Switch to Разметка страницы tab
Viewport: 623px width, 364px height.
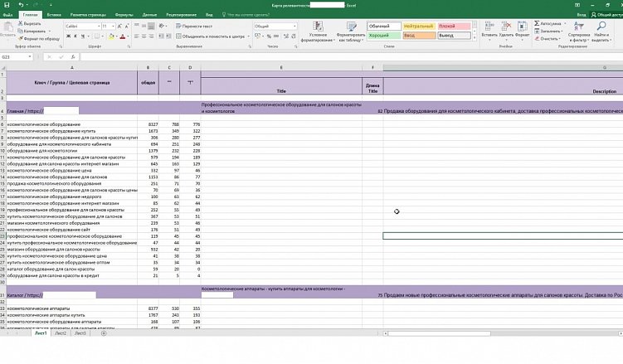coord(88,15)
